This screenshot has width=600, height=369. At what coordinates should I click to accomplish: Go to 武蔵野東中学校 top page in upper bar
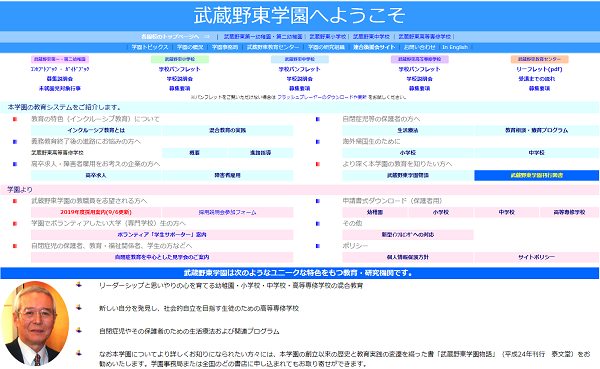point(371,37)
